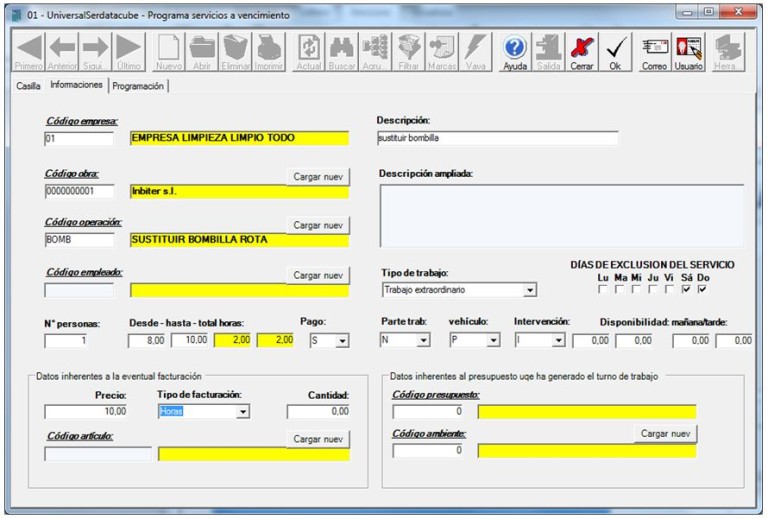Click the N° personas field
This screenshot has width=768, height=519.
66,341
